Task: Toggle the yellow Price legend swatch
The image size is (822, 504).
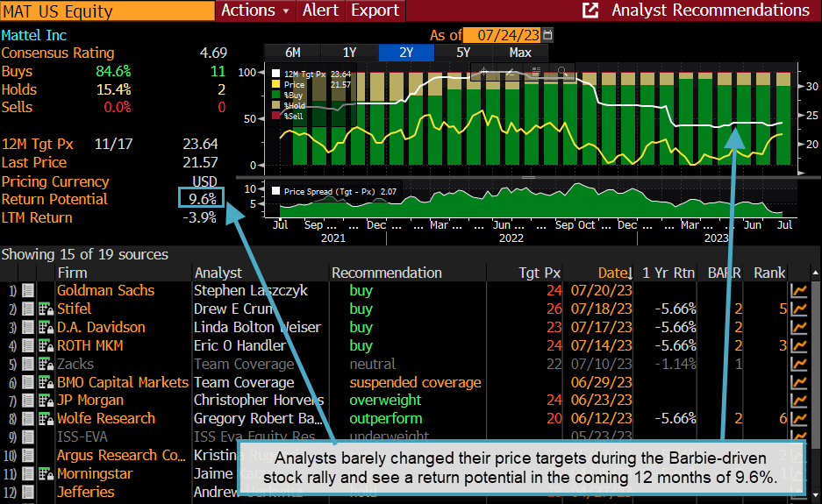Action: point(275,84)
